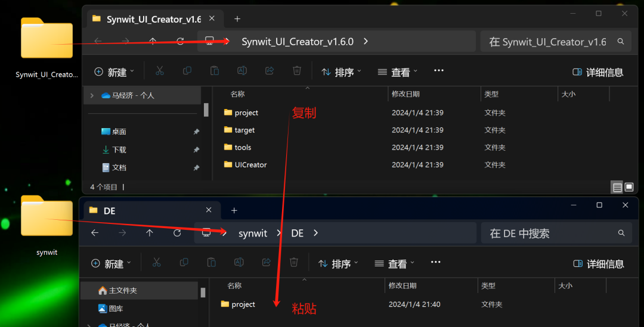The width and height of the screenshot is (644, 327).
Task: Click Rename icon in DE window
Action: click(x=239, y=263)
